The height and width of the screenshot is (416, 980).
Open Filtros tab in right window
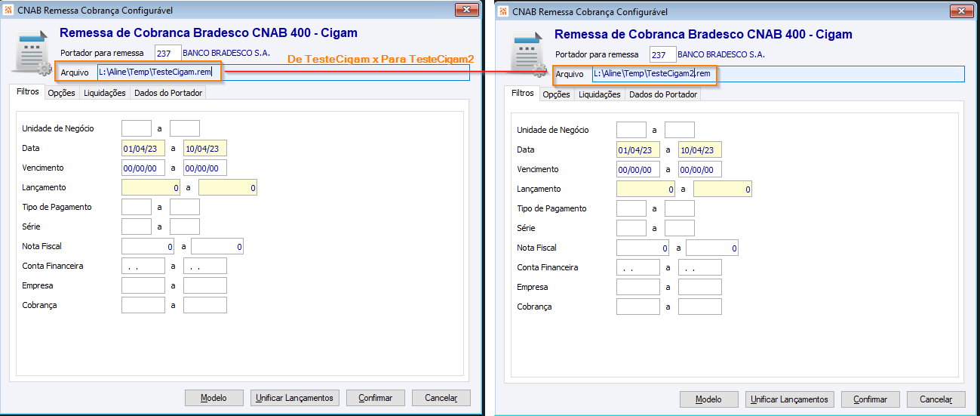[x=522, y=94]
